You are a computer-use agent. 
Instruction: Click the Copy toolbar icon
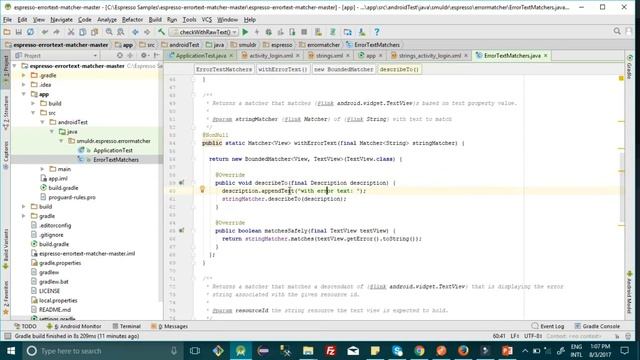click(82, 32)
